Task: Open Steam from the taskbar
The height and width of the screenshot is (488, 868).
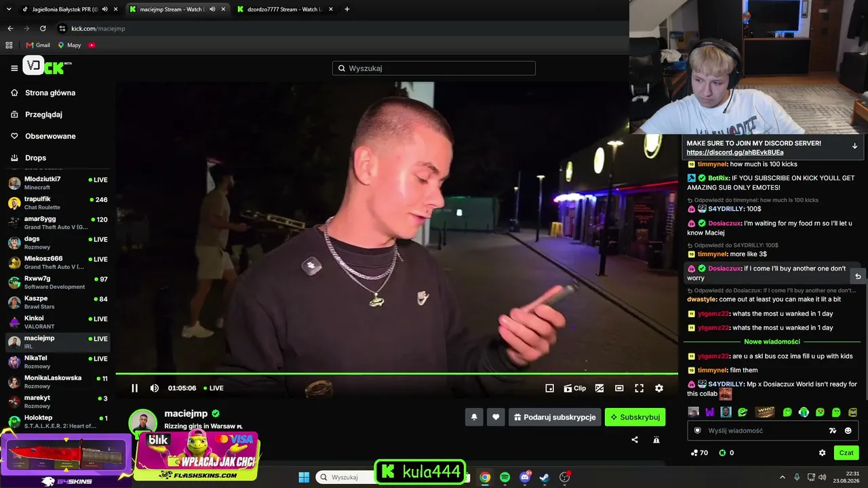Action: coord(545,477)
